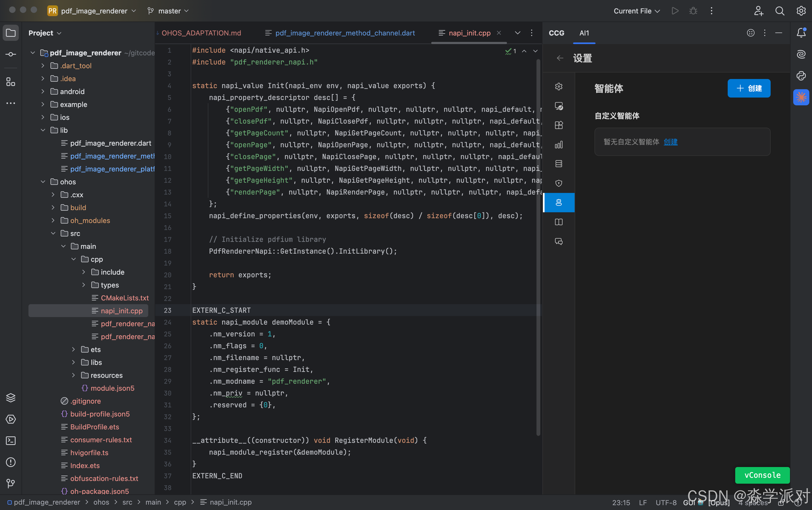
Task: Click the green vConsole button
Action: point(762,475)
